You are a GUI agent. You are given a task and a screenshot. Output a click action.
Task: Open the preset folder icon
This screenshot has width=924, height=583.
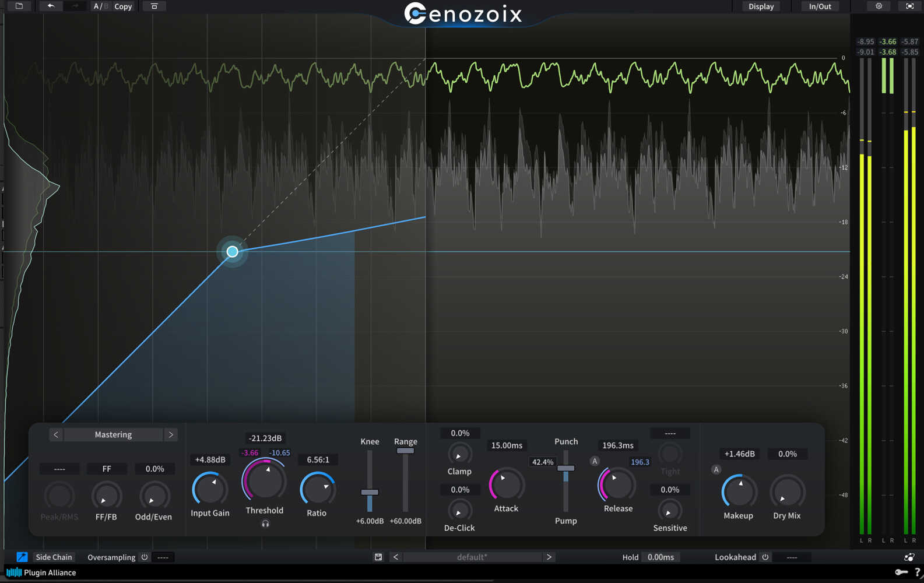19,6
